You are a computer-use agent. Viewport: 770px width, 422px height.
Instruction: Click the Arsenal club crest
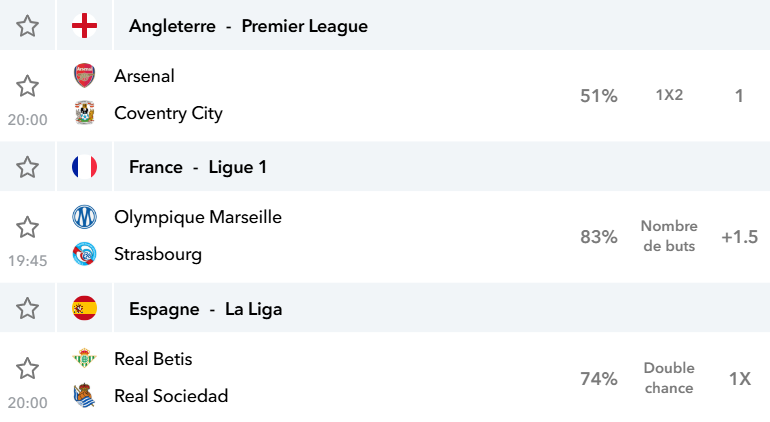point(84,76)
